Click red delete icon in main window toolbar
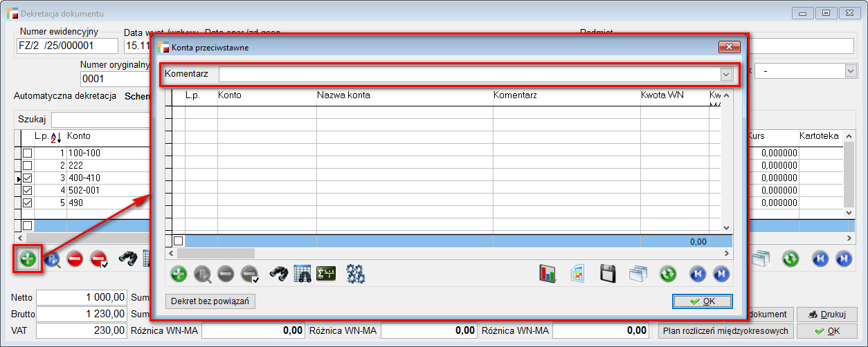The height and width of the screenshot is (347, 868). click(x=75, y=259)
